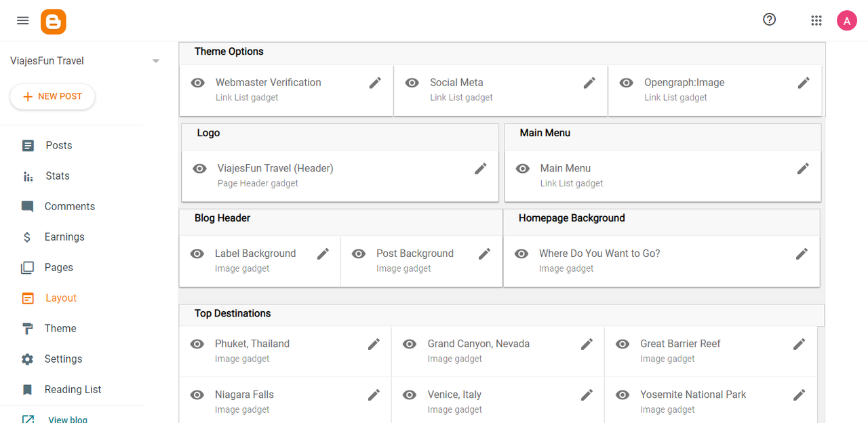
Task: Select the Where Do You Want to Go? gadget
Action: pyautogui.click(x=599, y=254)
